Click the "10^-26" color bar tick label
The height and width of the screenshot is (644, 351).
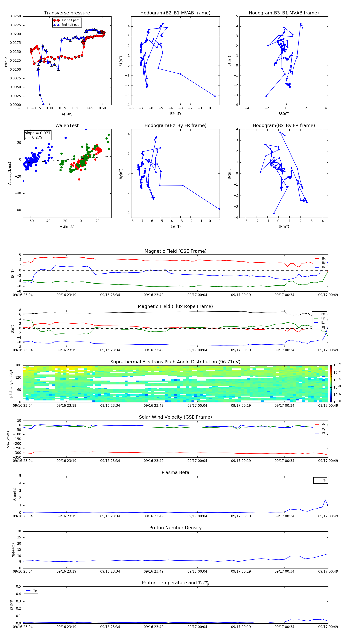[x=337, y=365]
